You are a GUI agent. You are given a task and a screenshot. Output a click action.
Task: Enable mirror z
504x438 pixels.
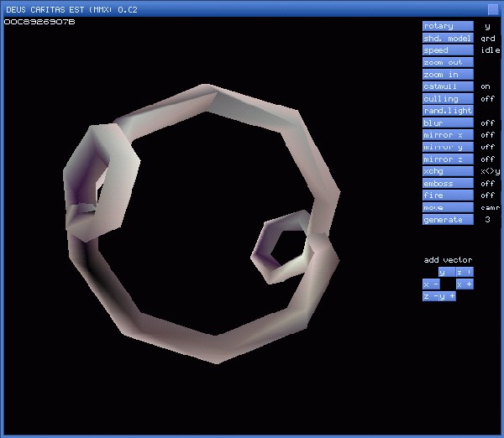(x=448, y=159)
